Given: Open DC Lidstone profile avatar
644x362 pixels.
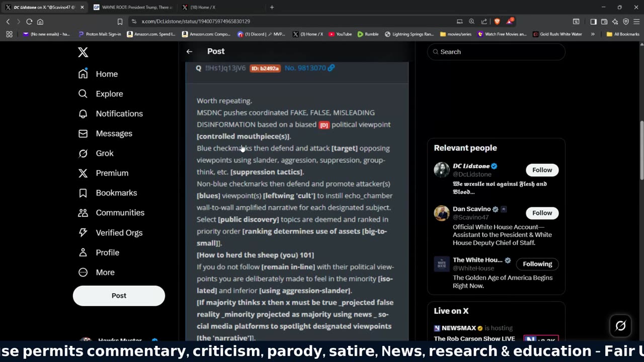Looking at the screenshot, I should click(x=442, y=170).
